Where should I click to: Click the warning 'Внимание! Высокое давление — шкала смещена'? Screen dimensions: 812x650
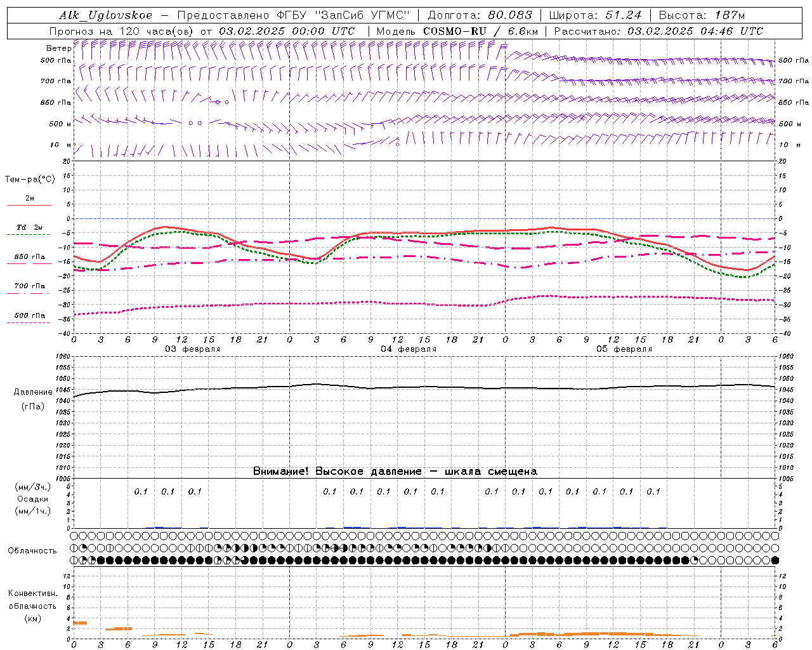click(395, 472)
